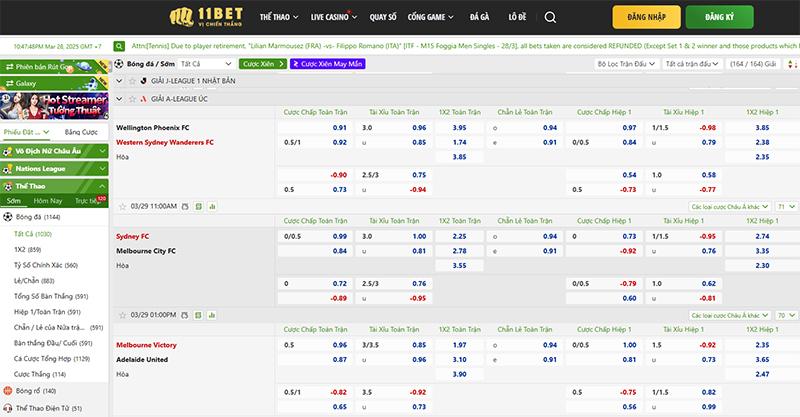Collapse the Giải A-League Úc section
The image size is (800, 417).
(x=120, y=98)
